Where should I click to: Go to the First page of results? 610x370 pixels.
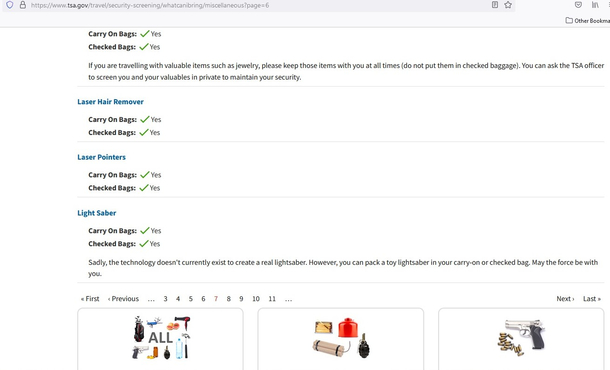90,299
